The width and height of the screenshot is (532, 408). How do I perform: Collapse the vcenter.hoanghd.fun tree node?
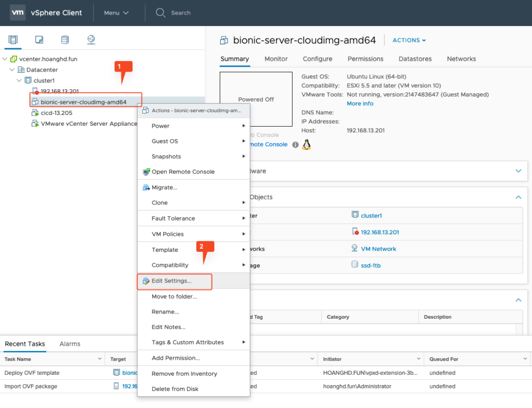point(5,59)
